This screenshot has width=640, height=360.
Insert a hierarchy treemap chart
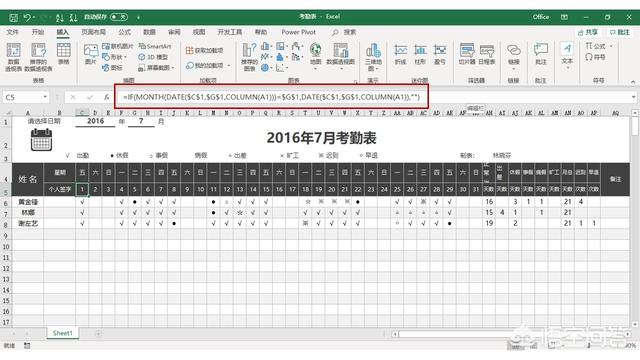pyautogui.click(x=282, y=46)
